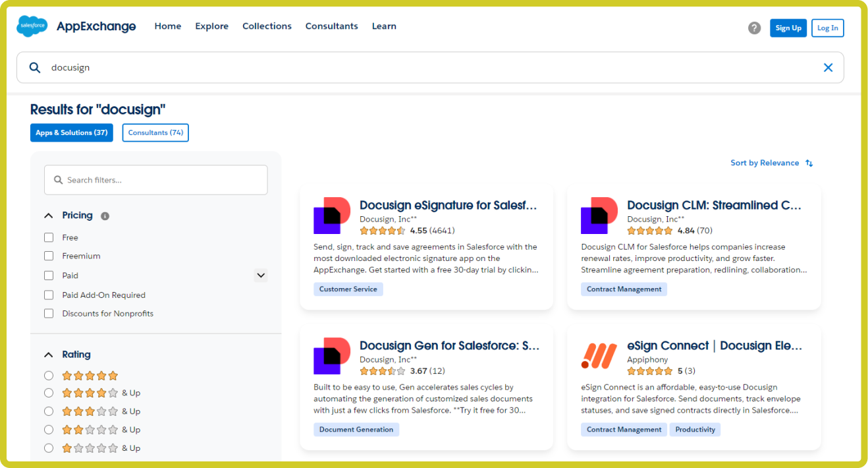Click the Log In button
868x468 pixels.
828,28
